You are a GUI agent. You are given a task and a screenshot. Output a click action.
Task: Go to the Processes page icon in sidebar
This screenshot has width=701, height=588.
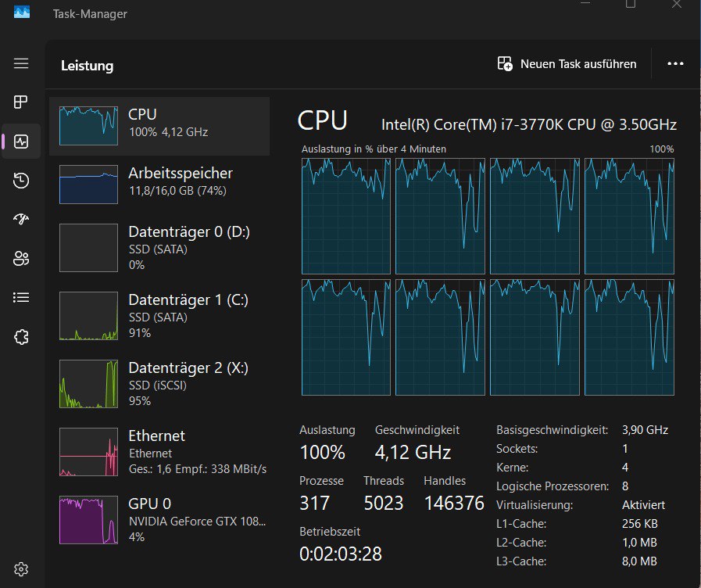pyautogui.click(x=21, y=102)
